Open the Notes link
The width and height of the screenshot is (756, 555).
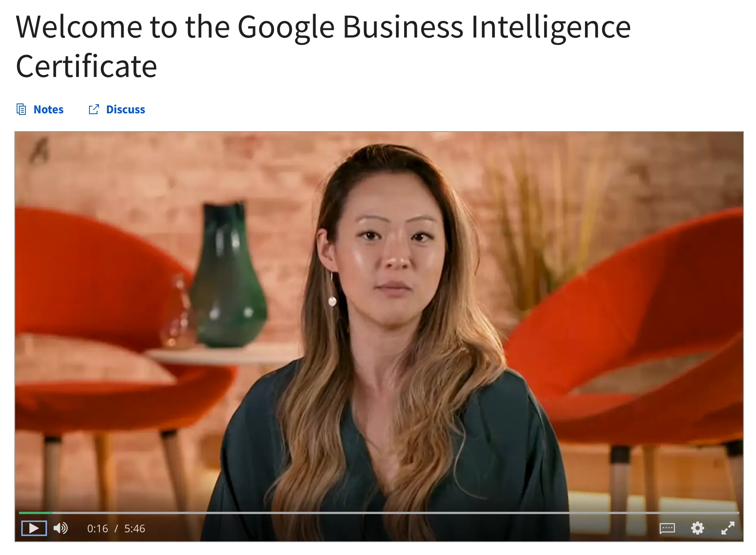[49, 109]
